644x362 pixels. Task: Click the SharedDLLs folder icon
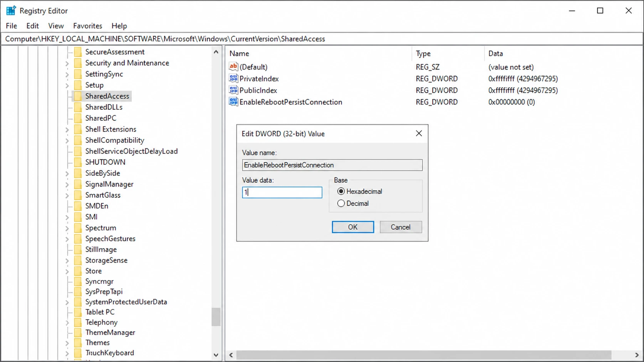click(78, 107)
